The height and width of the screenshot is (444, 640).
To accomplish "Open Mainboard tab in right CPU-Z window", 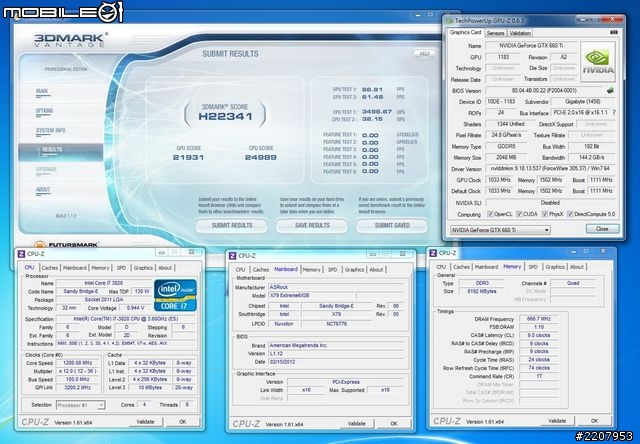I will (487, 266).
